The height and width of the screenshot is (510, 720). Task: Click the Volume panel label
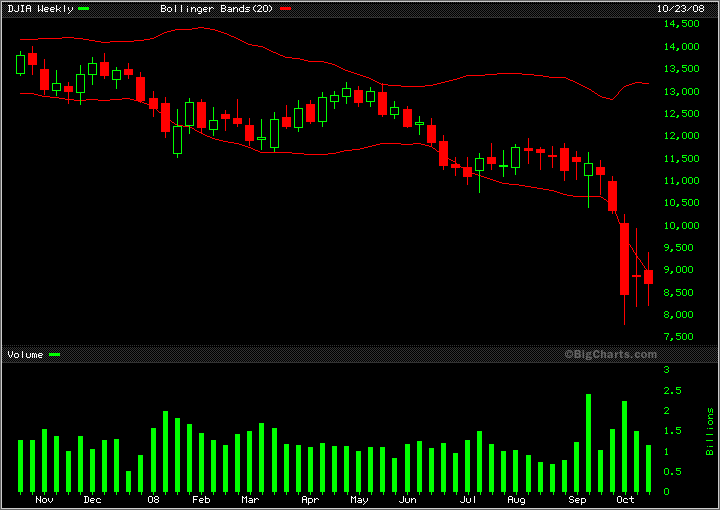pos(25,354)
